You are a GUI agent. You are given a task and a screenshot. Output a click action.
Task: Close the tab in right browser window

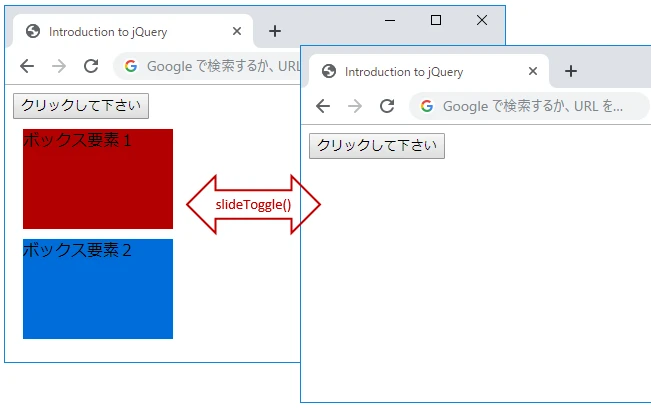533,71
